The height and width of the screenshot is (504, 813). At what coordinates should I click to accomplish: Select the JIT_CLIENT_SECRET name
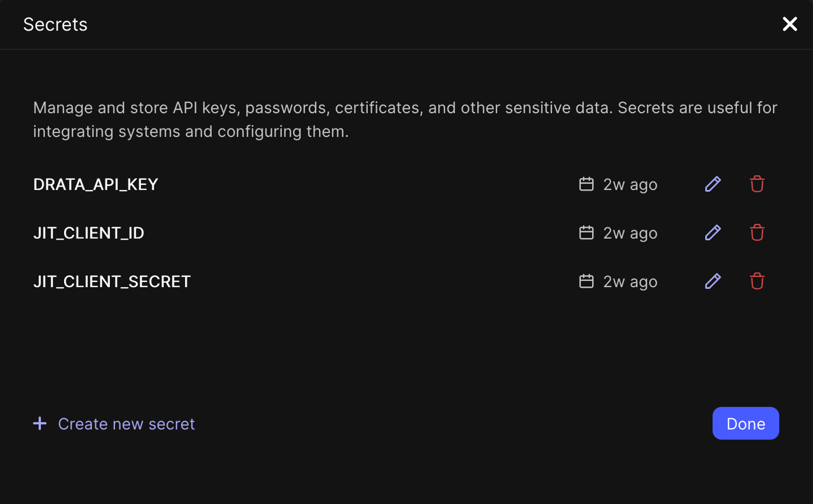click(x=112, y=281)
